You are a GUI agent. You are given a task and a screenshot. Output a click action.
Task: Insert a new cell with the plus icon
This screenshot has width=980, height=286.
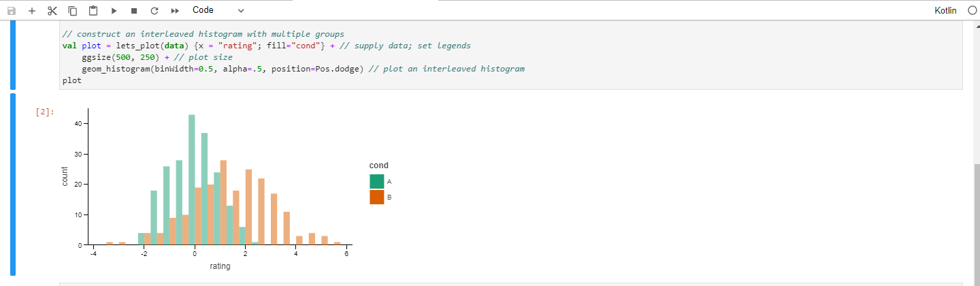click(x=31, y=11)
